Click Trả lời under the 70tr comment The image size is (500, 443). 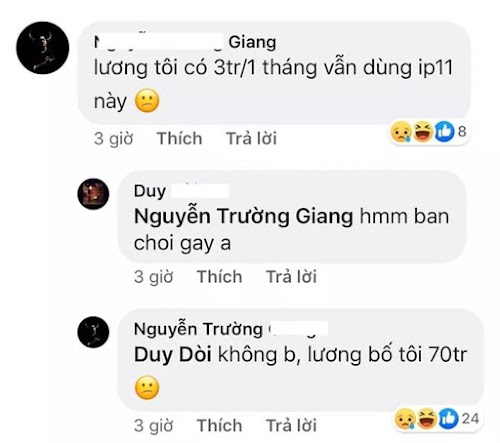[x=291, y=425]
